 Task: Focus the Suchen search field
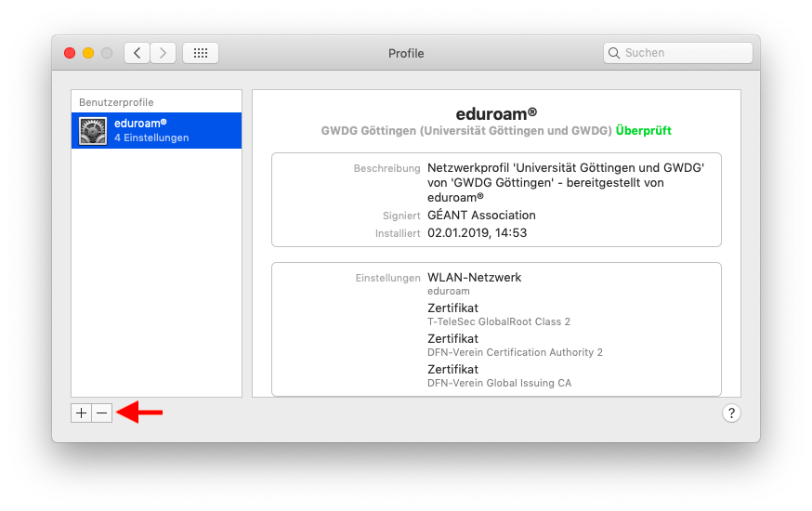point(678,53)
